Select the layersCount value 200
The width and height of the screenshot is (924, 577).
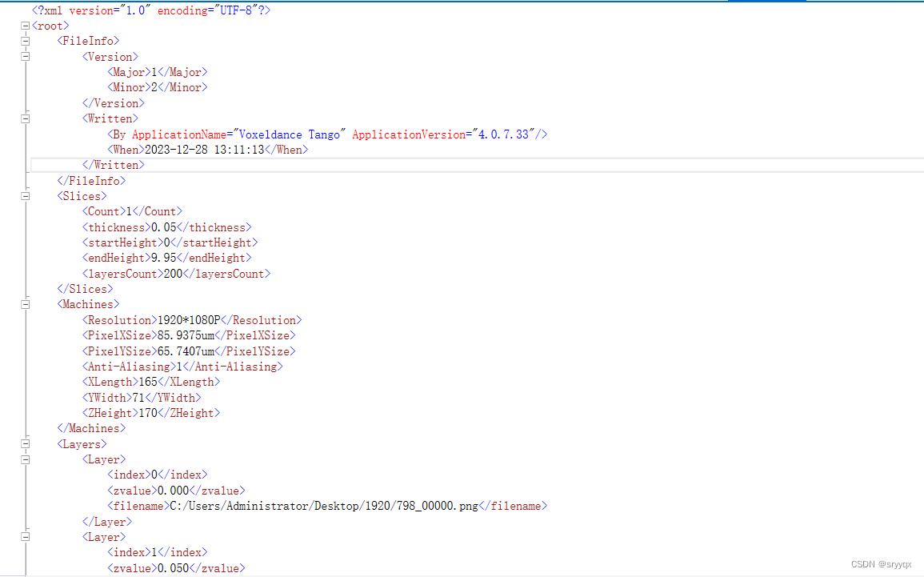tap(184, 273)
